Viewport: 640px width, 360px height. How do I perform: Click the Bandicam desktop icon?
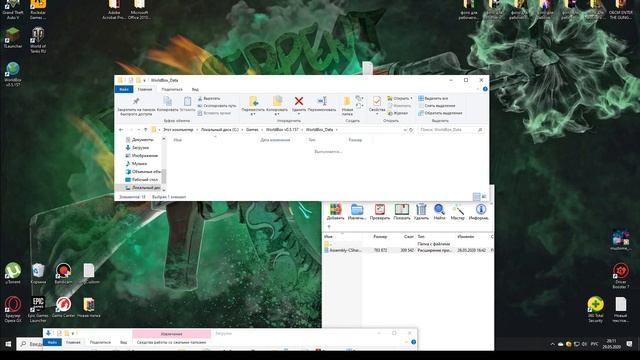(x=63, y=273)
